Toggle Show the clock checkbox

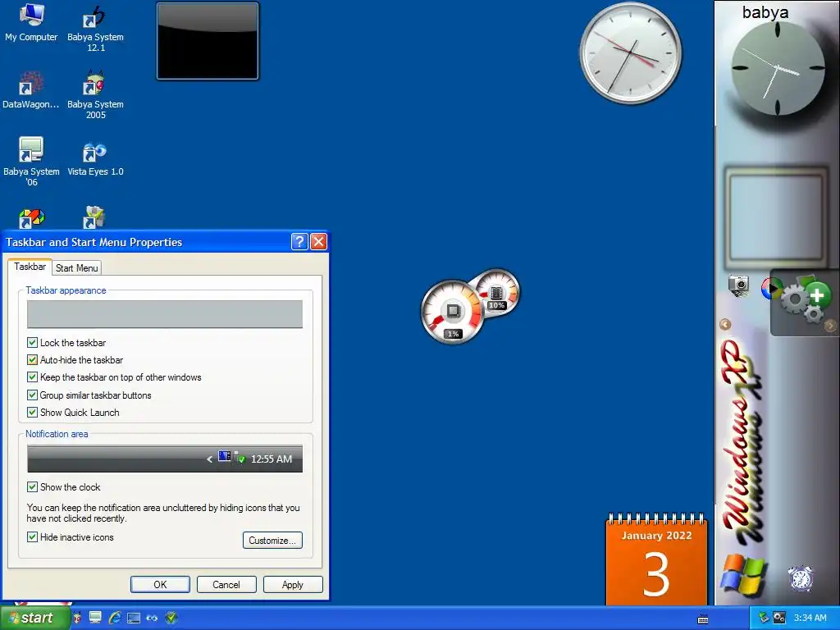32,487
